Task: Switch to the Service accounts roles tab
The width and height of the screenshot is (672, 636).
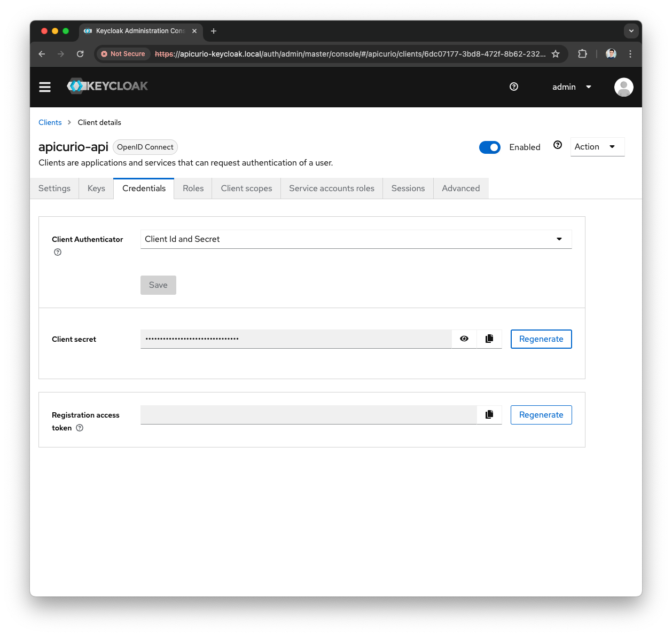Action: tap(331, 188)
